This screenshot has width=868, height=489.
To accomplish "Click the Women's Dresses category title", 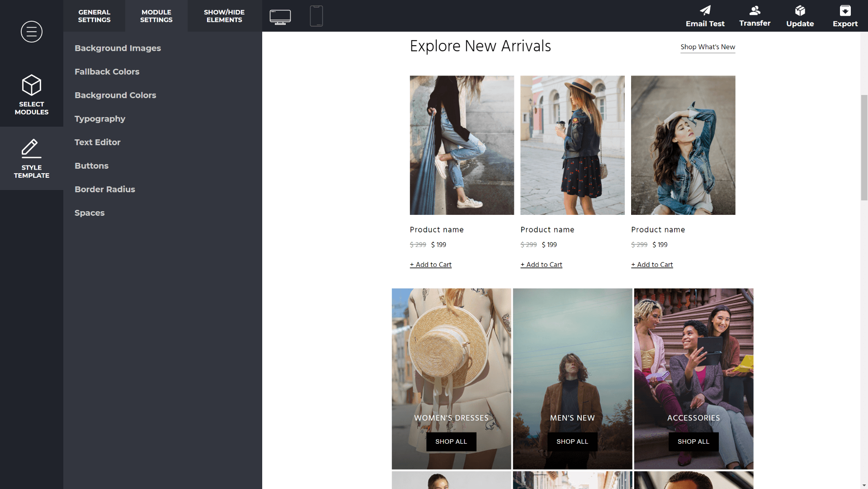I will (451, 418).
